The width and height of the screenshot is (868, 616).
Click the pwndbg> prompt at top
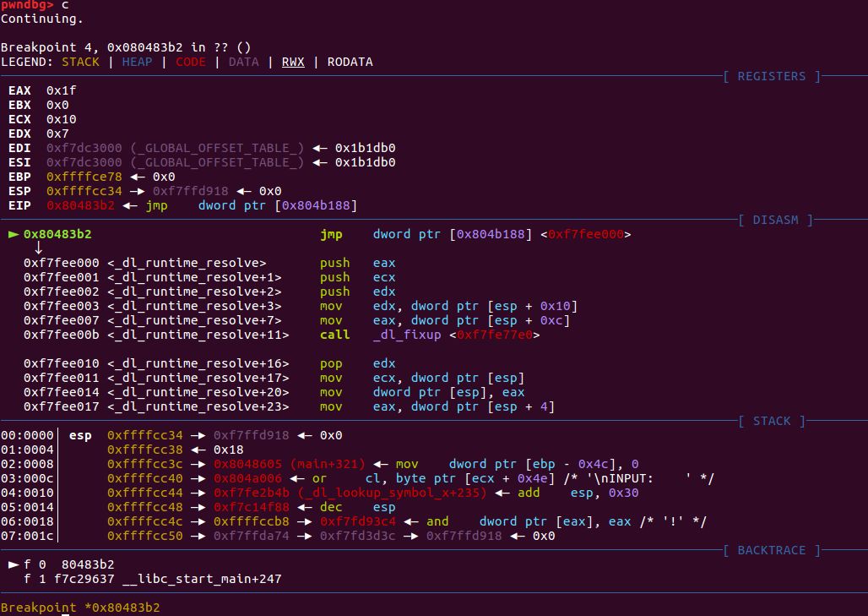[x=27, y=4]
